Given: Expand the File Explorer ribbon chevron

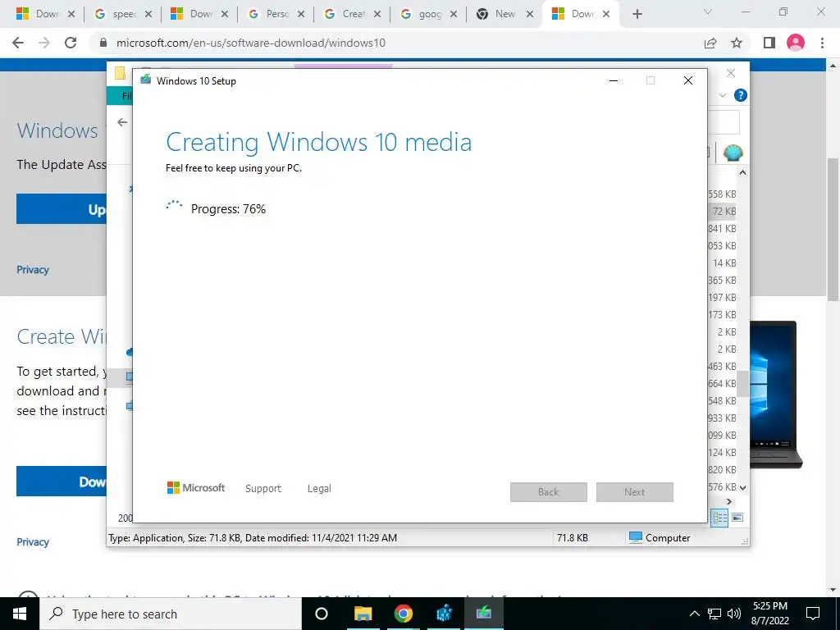Looking at the screenshot, I should click(723, 95).
